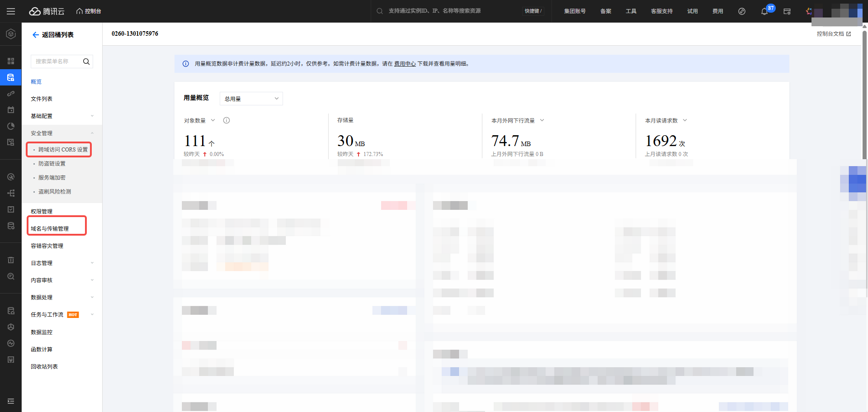Click the info icon beside 对象数量
The width and height of the screenshot is (868, 412).
226,120
